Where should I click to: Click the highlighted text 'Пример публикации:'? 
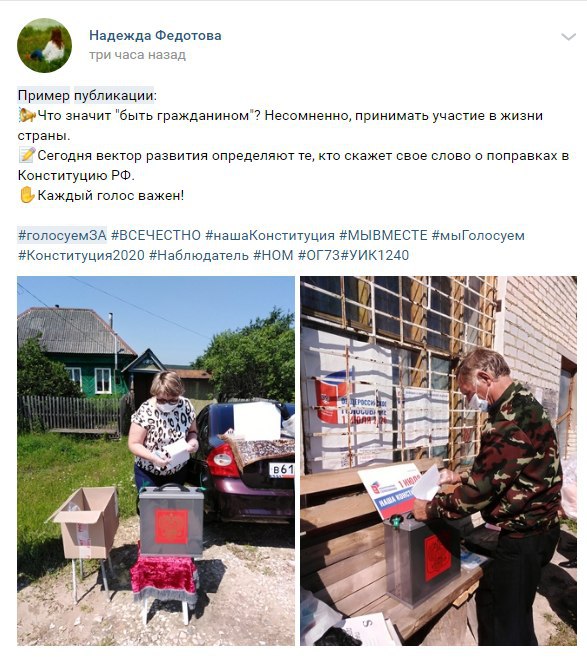[87, 96]
